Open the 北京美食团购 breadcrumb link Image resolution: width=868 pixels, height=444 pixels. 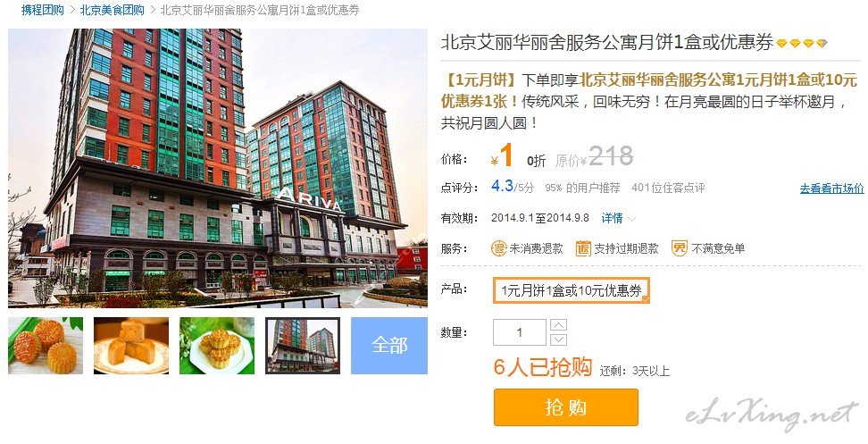(x=113, y=10)
